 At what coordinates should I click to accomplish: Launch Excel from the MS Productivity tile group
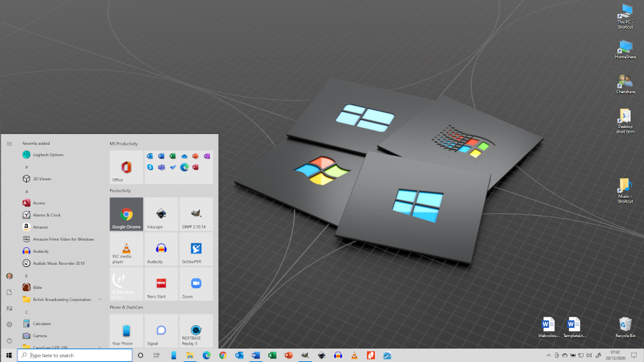coord(173,156)
